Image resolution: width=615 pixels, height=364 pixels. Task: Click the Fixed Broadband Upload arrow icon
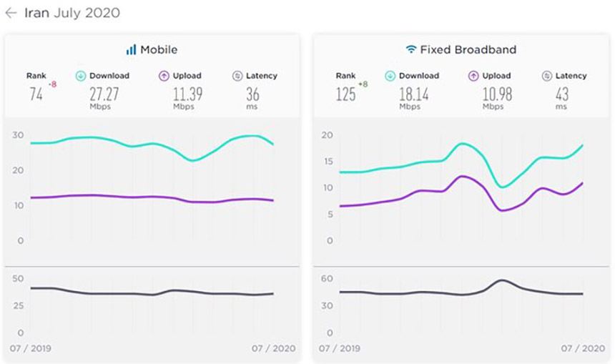coord(473,76)
